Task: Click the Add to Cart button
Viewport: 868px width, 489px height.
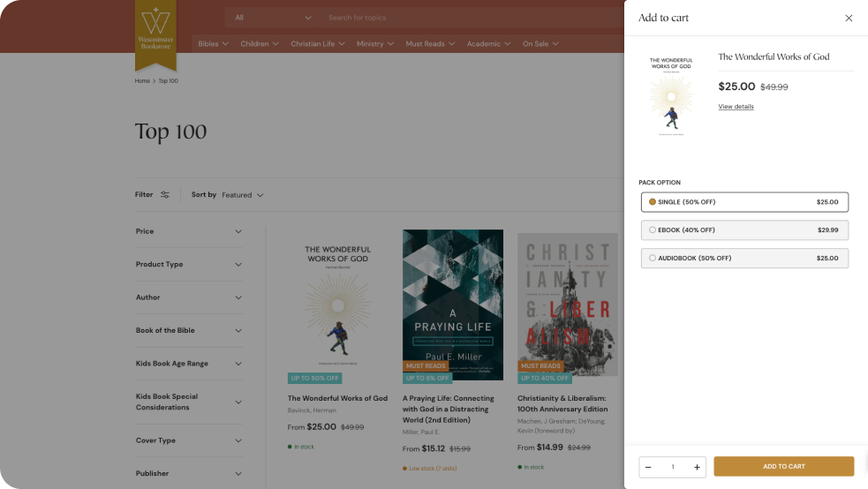Action: (784, 466)
